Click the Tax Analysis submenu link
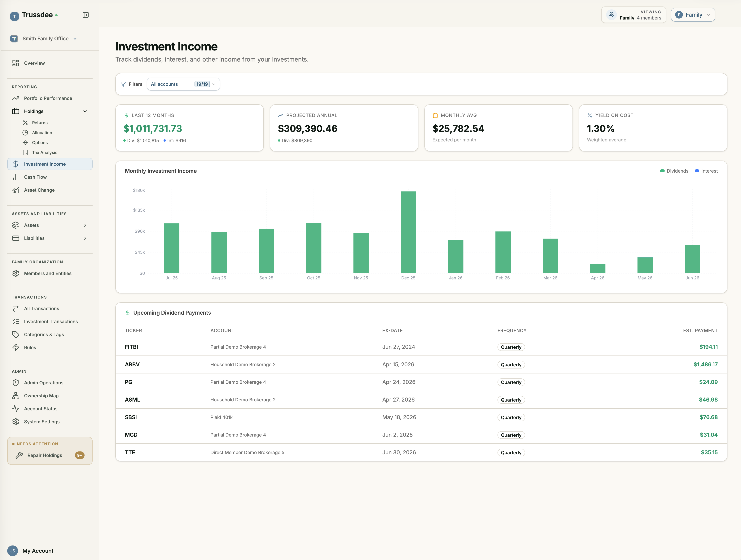 (x=45, y=153)
